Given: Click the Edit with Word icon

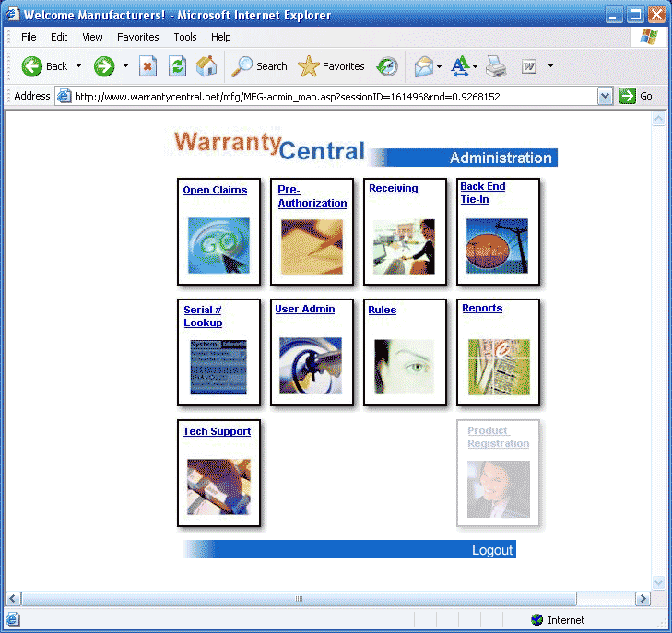Looking at the screenshot, I should [x=529, y=66].
